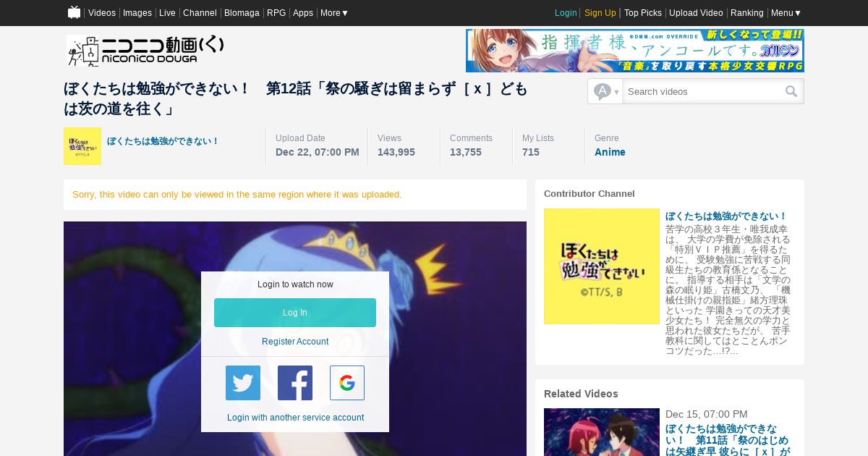Go to Upload Video
The image size is (868, 456).
coord(696,13)
